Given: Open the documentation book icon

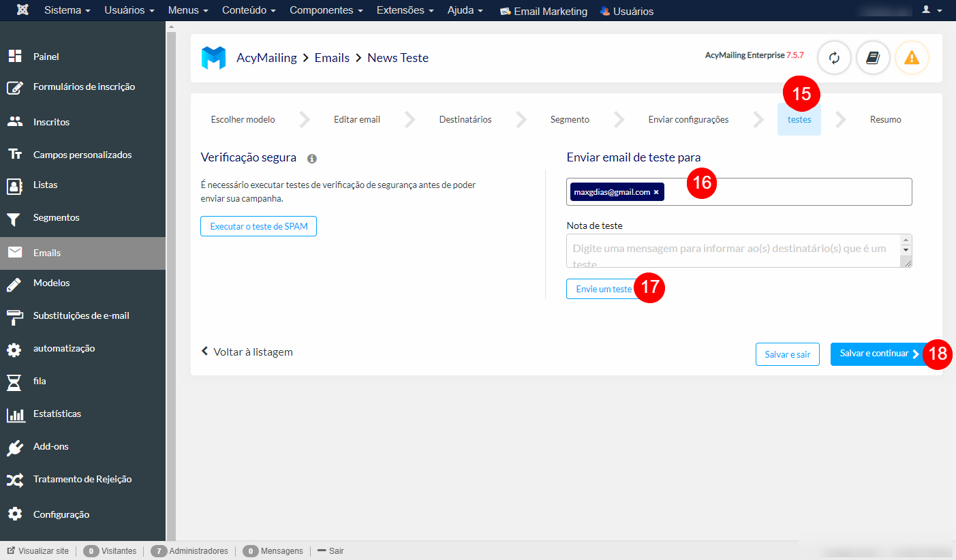Looking at the screenshot, I should pyautogui.click(x=873, y=58).
